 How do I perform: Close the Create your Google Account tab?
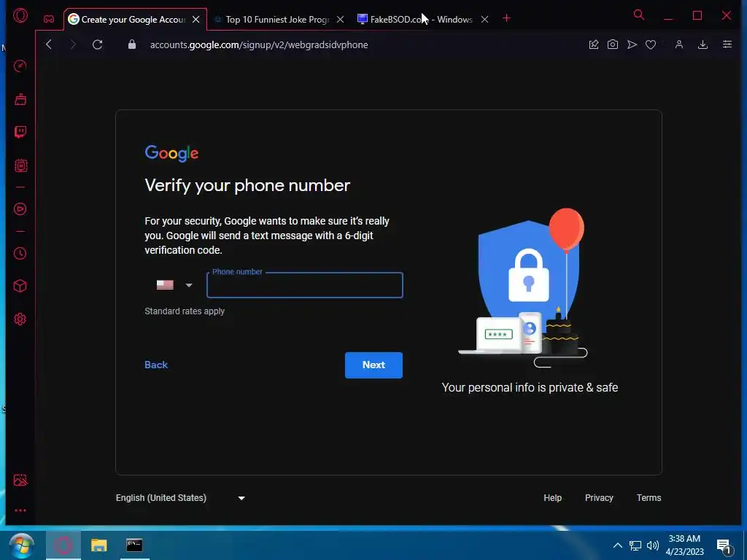click(196, 20)
